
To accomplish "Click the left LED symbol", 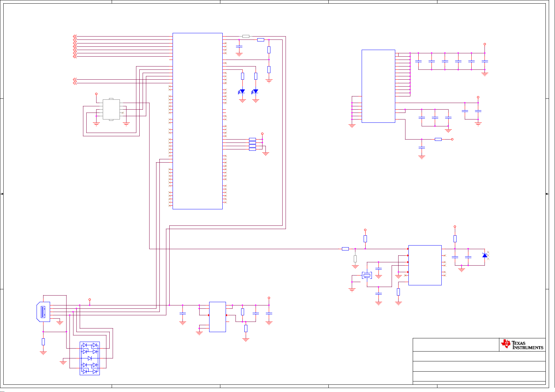I will pyautogui.click(x=242, y=91).
